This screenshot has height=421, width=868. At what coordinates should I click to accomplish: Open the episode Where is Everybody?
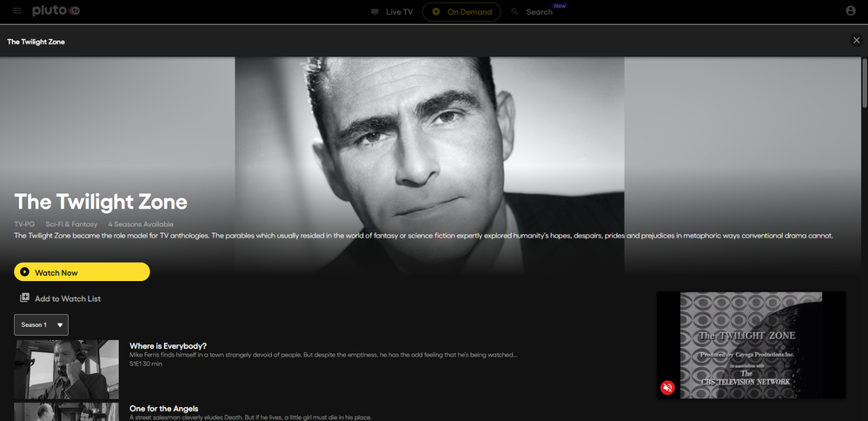coord(168,345)
